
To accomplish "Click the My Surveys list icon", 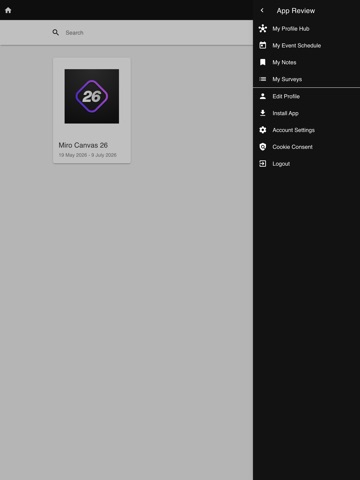I will tap(263, 79).
